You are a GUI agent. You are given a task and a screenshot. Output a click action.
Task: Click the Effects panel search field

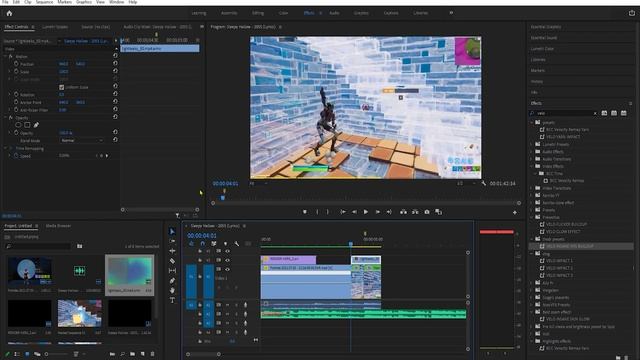point(563,113)
